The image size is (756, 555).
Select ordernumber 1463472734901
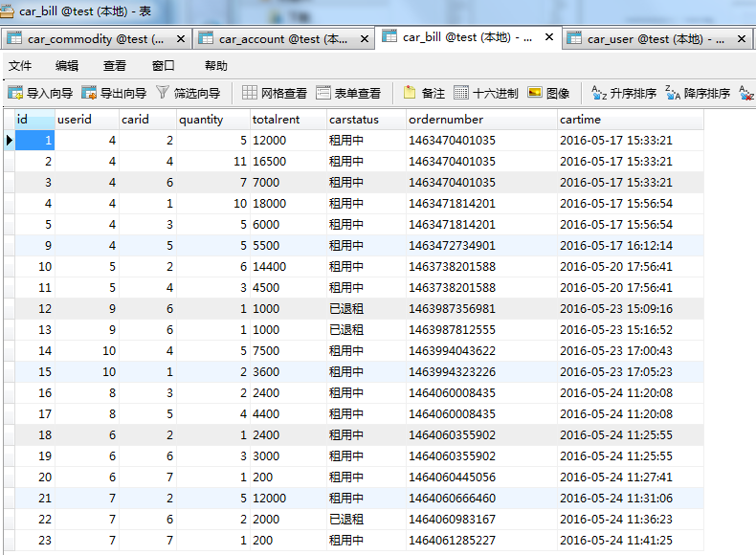[x=481, y=245]
